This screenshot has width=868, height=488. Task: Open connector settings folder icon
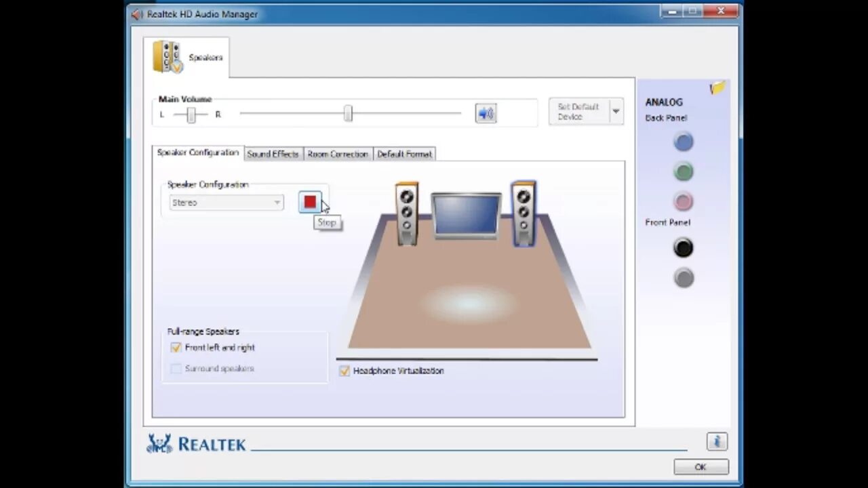click(x=717, y=87)
